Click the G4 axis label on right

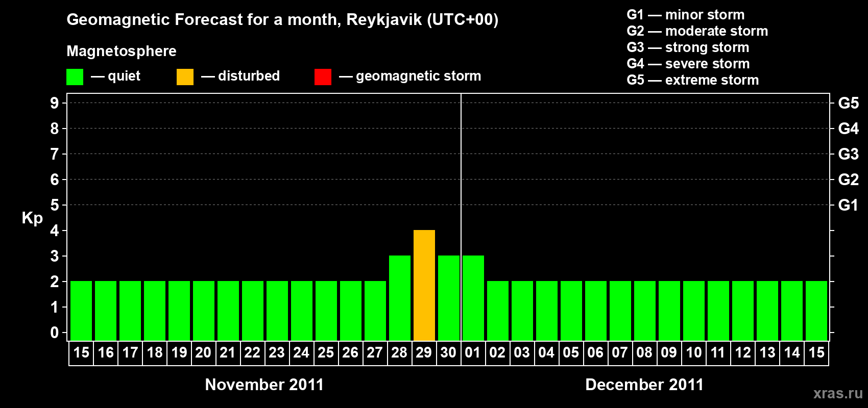(848, 129)
